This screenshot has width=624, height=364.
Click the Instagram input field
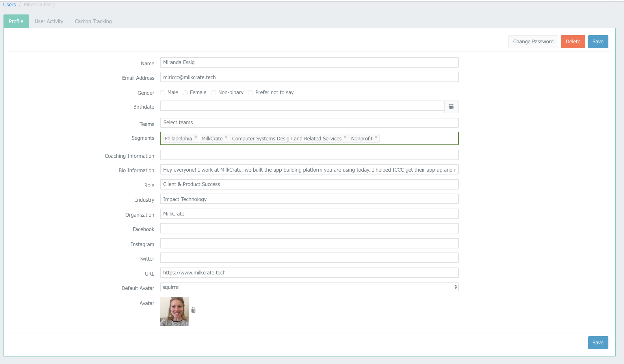309,243
